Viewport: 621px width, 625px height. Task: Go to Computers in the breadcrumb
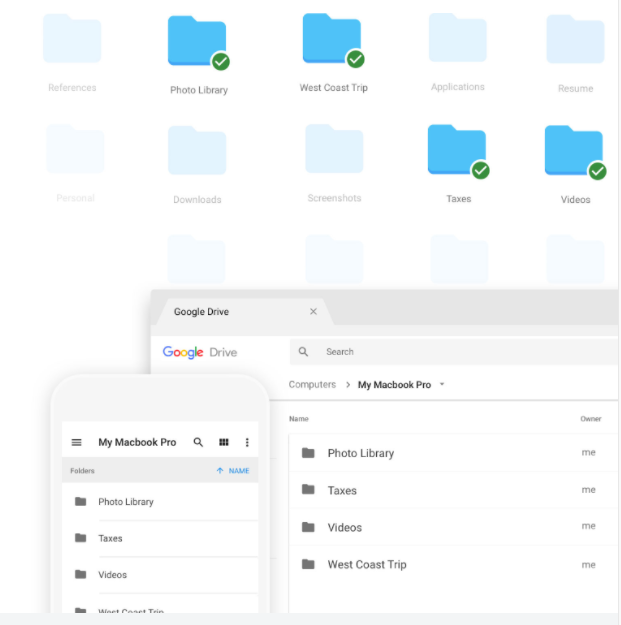[312, 385]
